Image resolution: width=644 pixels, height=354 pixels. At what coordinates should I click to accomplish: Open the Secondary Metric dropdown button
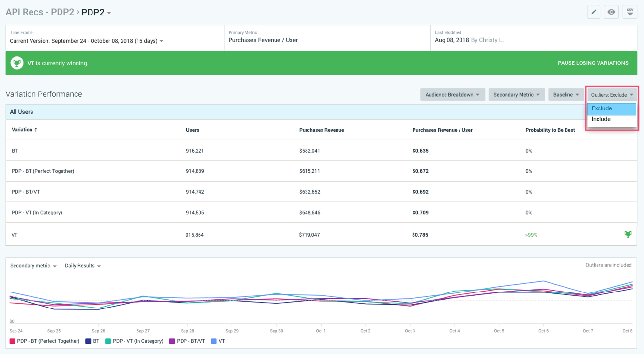(x=517, y=95)
